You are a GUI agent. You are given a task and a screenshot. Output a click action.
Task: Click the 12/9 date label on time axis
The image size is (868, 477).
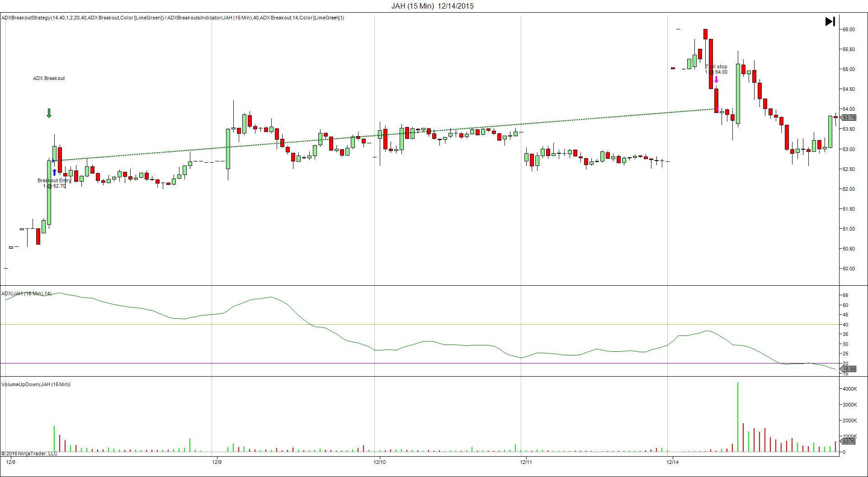[217, 462]
